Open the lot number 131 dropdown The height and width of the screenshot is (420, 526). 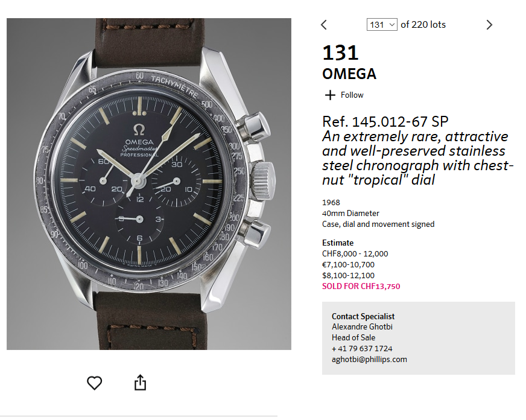382,25
